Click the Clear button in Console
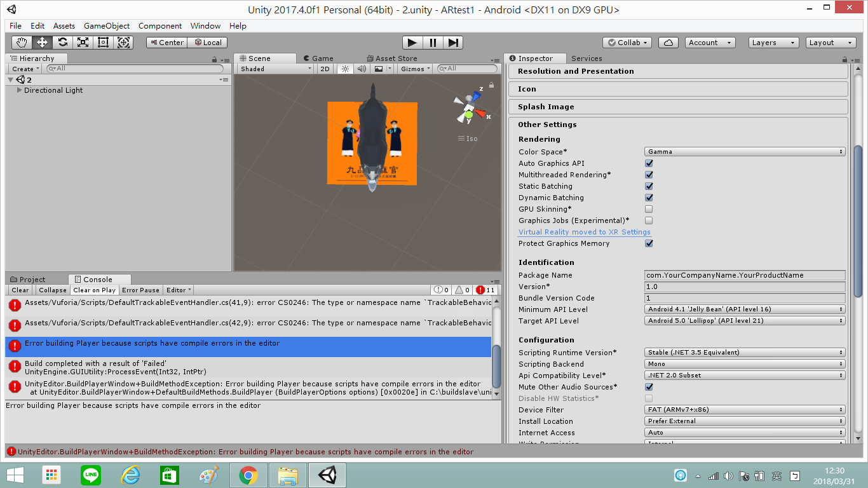Screen dimensions: 868x488 pyautogui.click(x=20, y=290)
